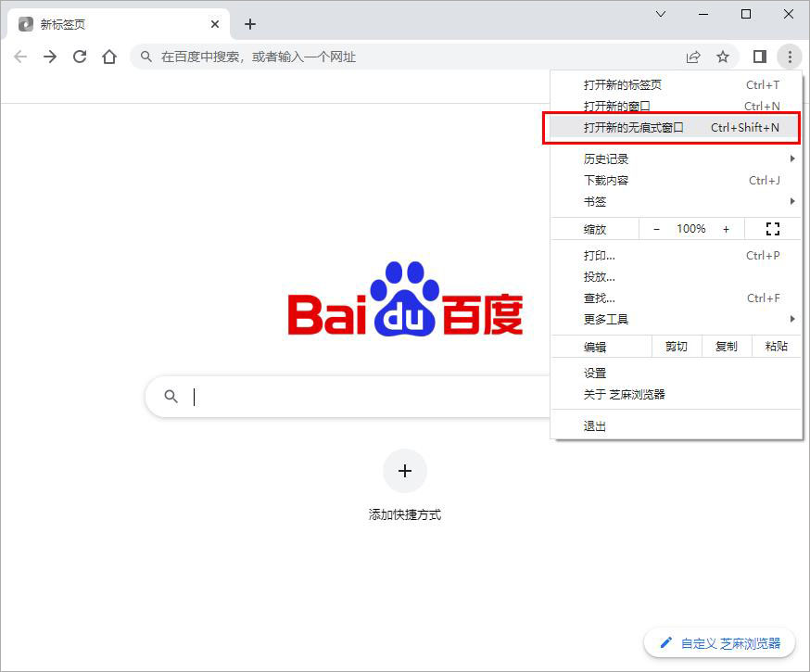Viewport: 810px width, 672px height.
Task: Select 打开新的窗口 menu item
Action: (677, 106)
